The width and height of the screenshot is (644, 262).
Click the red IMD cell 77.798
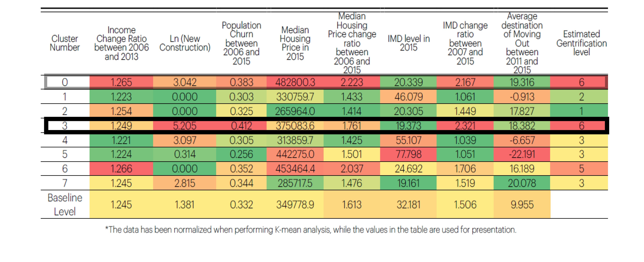coord(409,154)
